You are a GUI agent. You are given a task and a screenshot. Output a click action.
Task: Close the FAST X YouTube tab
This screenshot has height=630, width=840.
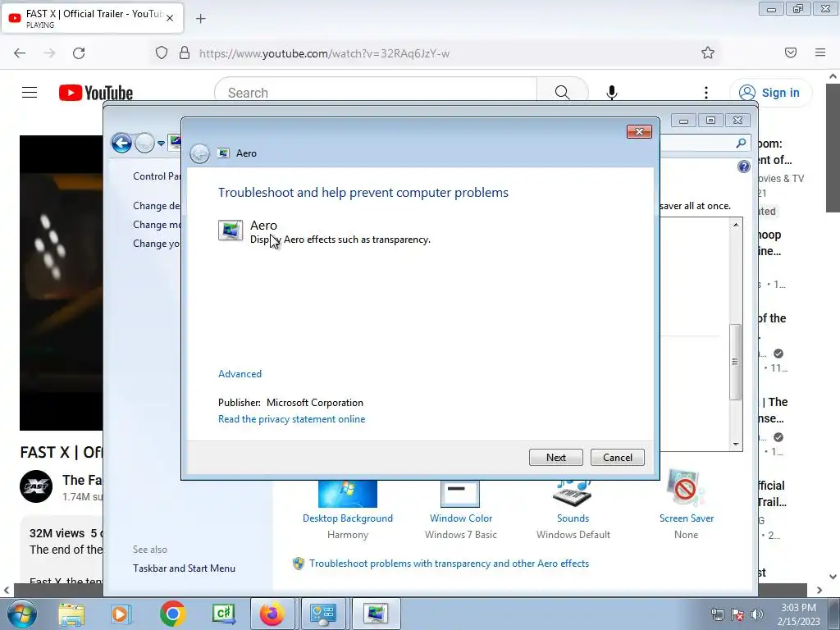(x=170, y=18)
